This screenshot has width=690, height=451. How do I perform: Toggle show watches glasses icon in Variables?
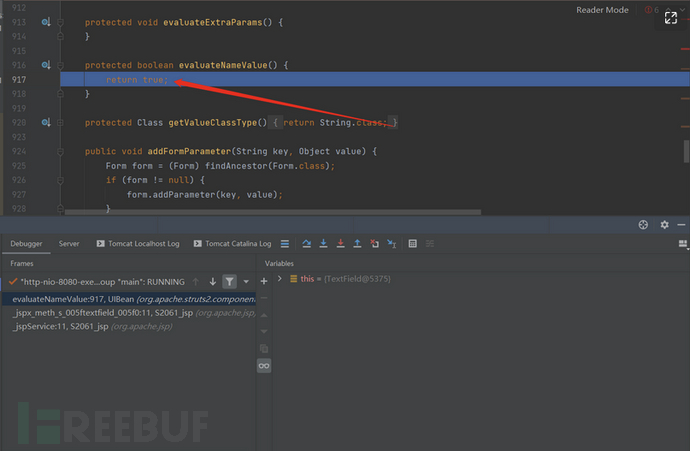pyautogui.click(x=264, y=366)
